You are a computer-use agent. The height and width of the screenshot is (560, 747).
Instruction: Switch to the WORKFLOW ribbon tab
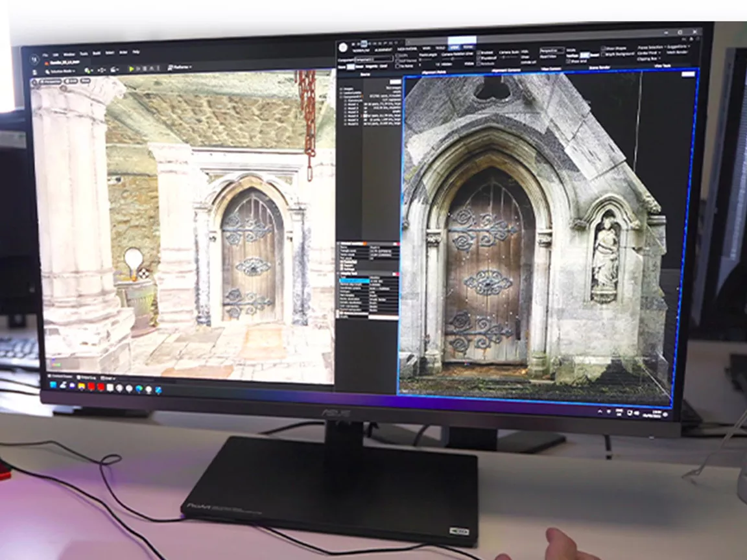[x=362, y=50]
